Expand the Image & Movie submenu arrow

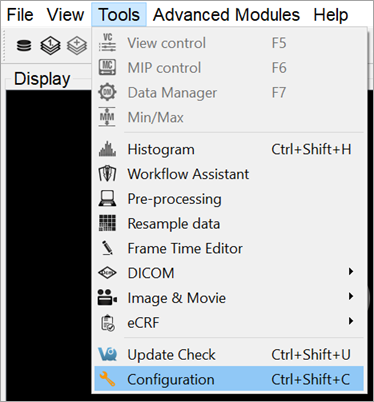[351, 296]
